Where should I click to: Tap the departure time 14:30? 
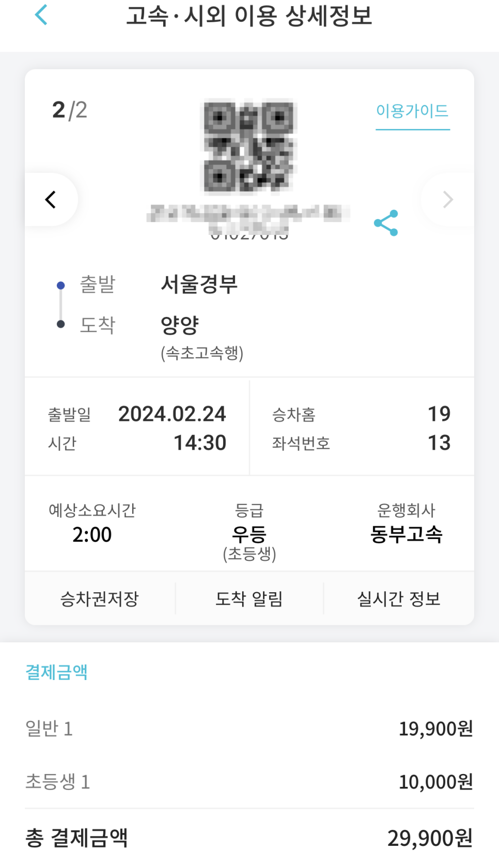click(x=199, y=443)
